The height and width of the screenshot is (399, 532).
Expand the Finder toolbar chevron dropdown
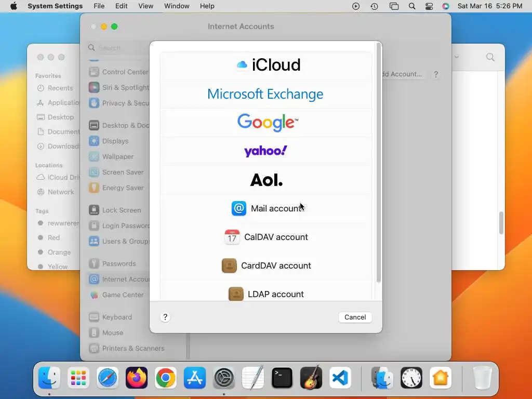click(x=457, y=57)
